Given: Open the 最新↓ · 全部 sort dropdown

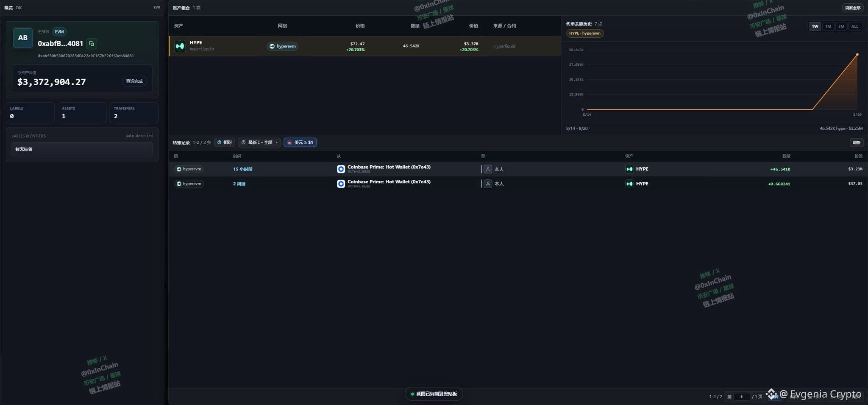Looking at the screenshot, I should coord(259,142).
